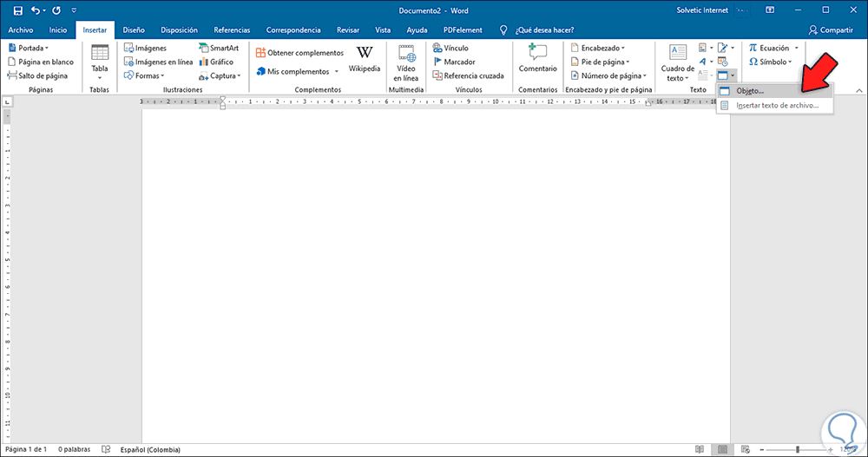Click the Undo arrow icon
Image resolution: width=868 pixels, height=457 pixels.
pyautogui.click(x=36, y=10)
